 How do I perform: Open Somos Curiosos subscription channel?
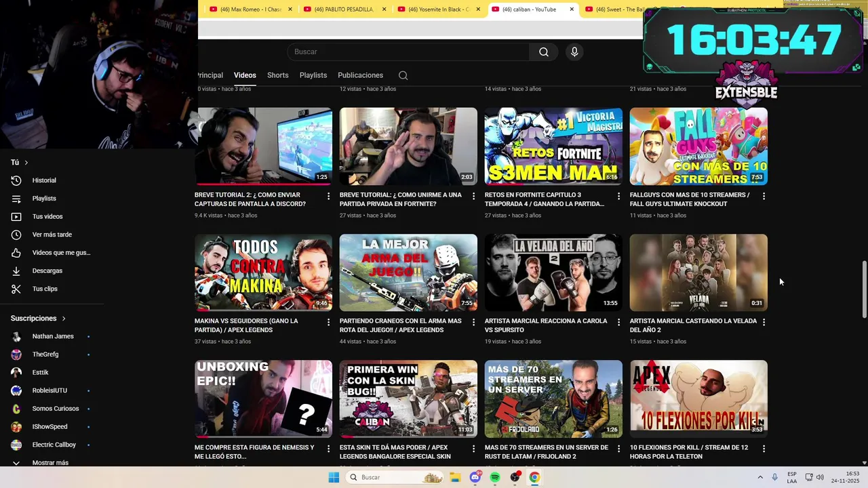point(56,409)
